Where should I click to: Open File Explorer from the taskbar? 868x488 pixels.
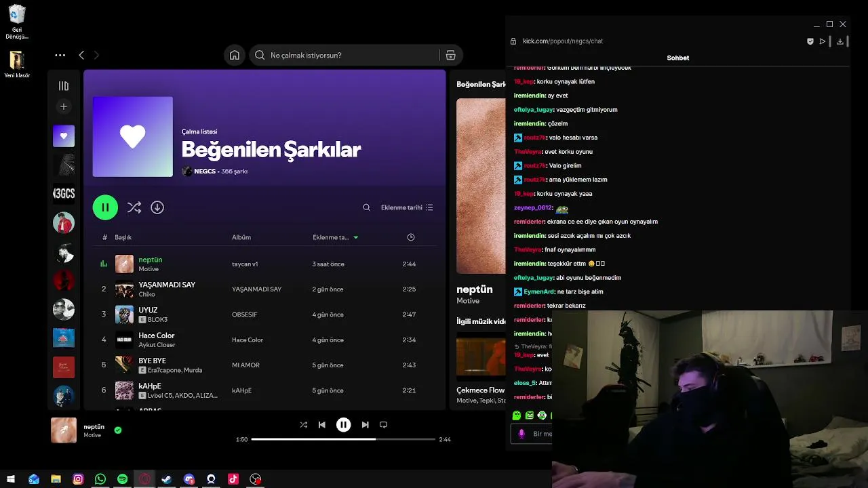pos(56,479)
